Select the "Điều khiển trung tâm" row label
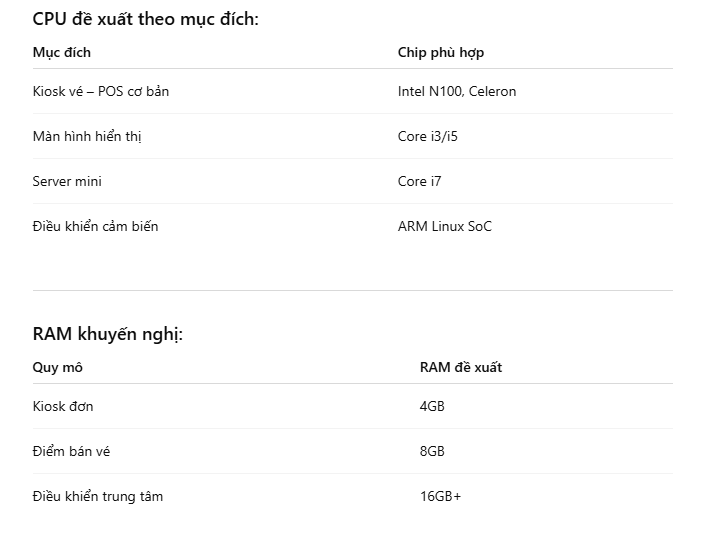This screenshot has height=548, width=718. pos(97,496)
